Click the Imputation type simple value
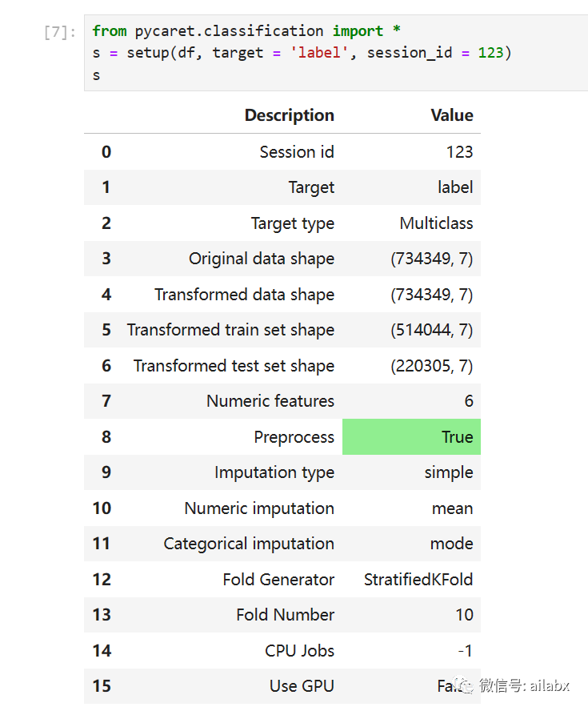This screenshot has height=711, width=588. tap(449, 472)
